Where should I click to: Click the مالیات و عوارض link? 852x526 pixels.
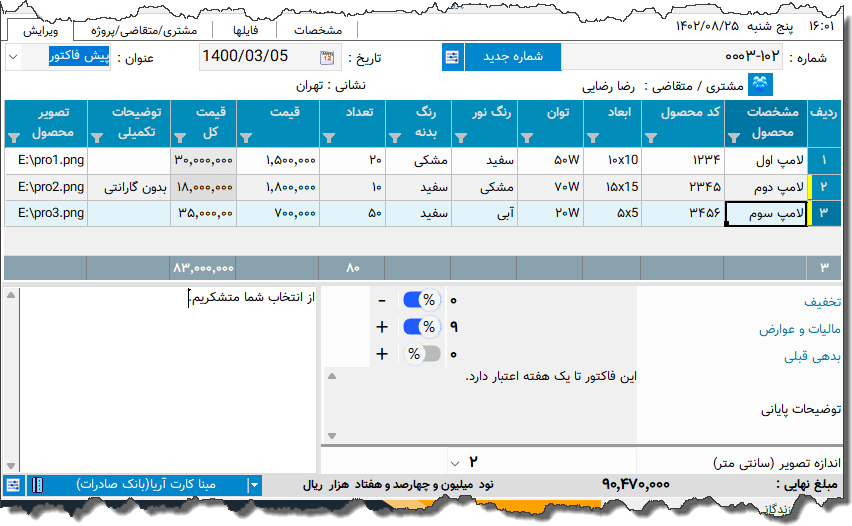[800, 329]
